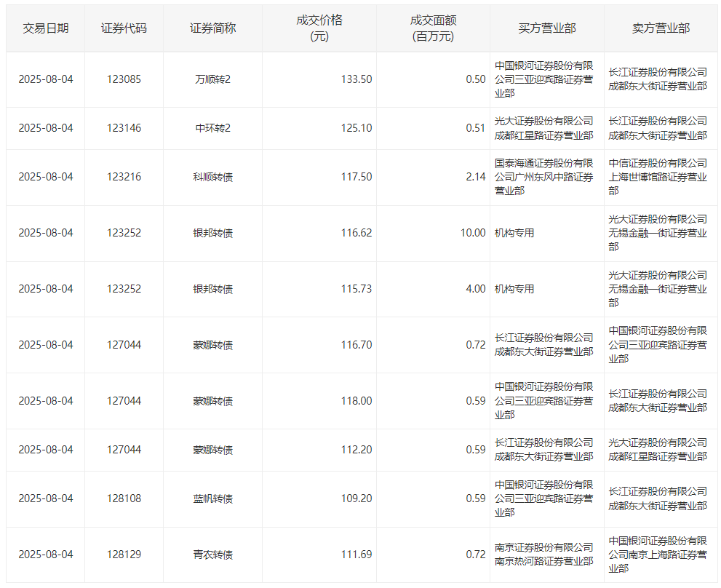The height and width of the screenshot is (588, 721).
Task: Click buyer 中国银河证券 三亚迎宾路 in 万顺转2 row
Action: click(x=544, y=79)
